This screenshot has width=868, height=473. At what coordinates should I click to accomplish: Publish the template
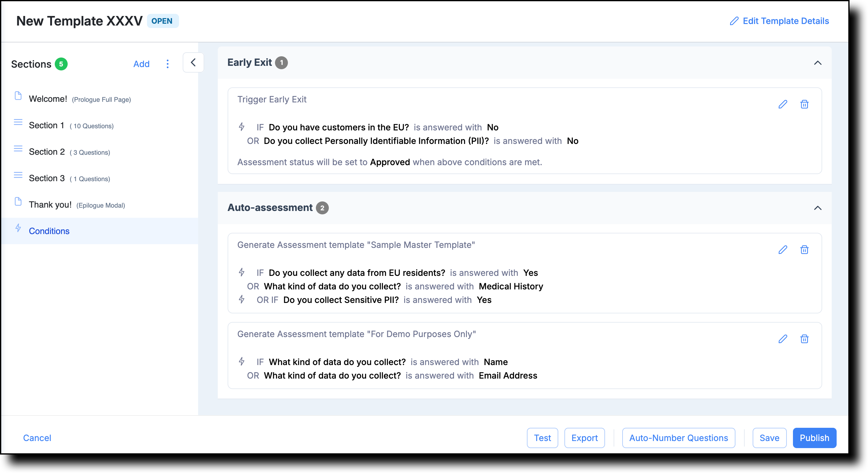[x=814, y=438]
